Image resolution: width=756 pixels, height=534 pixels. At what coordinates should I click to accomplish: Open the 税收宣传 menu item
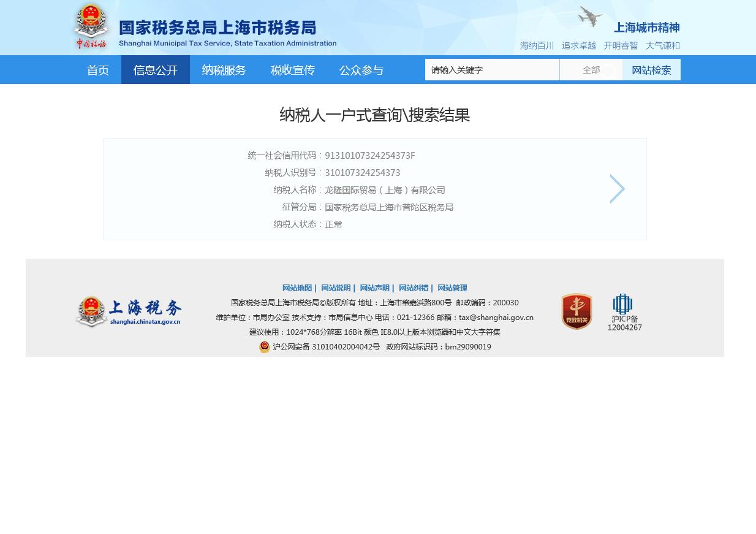click(293, 70)
